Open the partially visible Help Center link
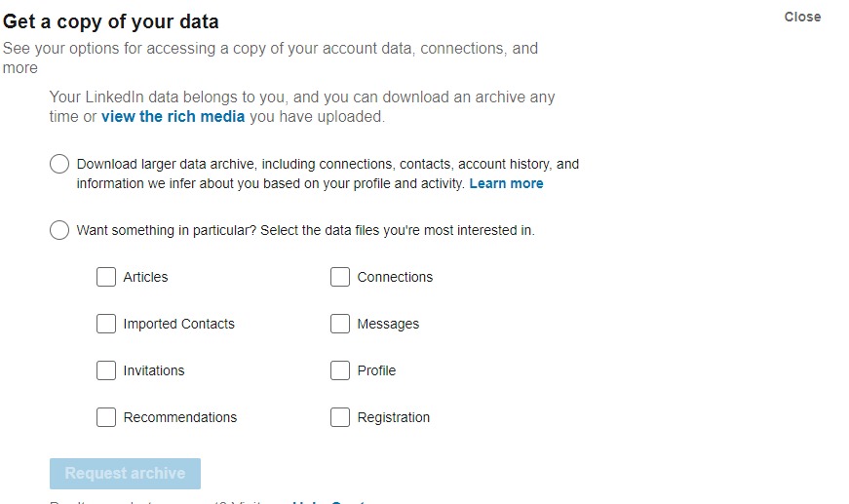This screenshot has height=504, width=849. (x=327, y=501)
